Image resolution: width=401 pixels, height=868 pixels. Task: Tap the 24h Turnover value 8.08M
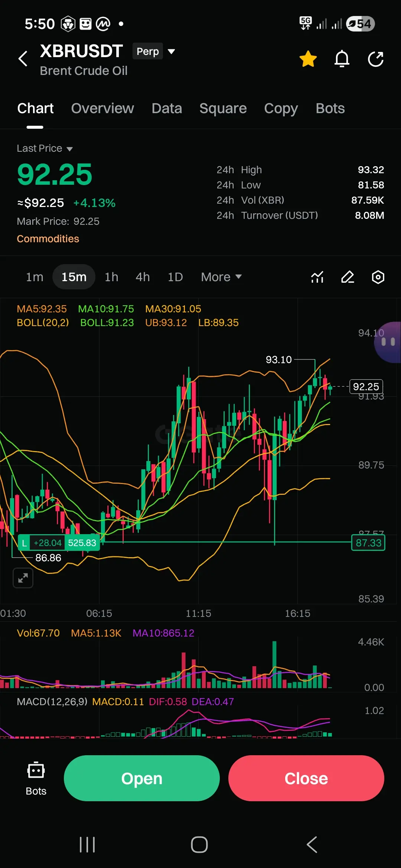click(369, 215)
